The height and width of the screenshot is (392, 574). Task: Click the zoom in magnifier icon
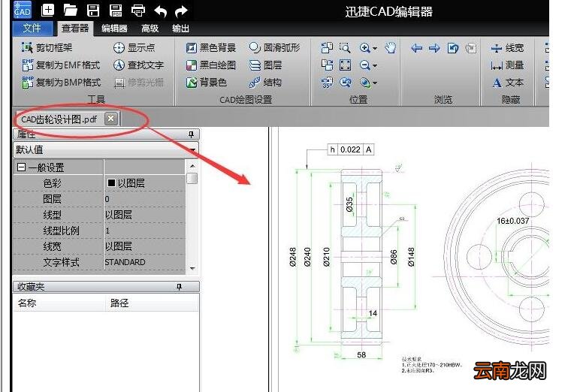364,47
